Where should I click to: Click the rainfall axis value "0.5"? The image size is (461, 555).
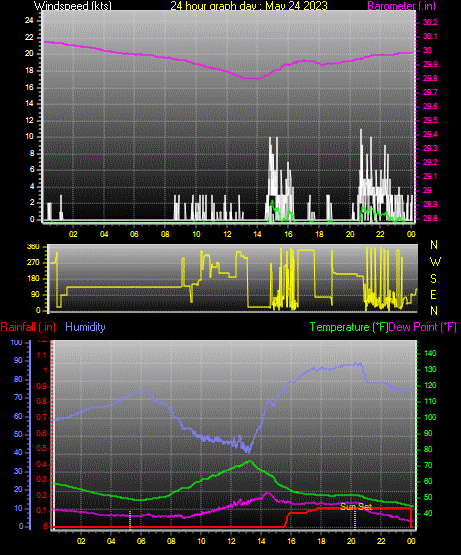click(x=42, y=448)
